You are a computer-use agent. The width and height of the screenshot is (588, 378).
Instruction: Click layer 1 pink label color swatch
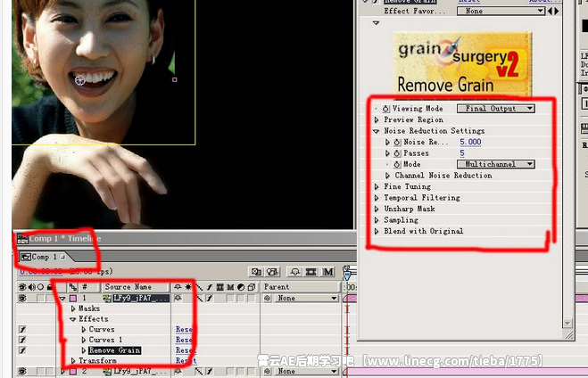pyautogui.click(x=73, y=298)
